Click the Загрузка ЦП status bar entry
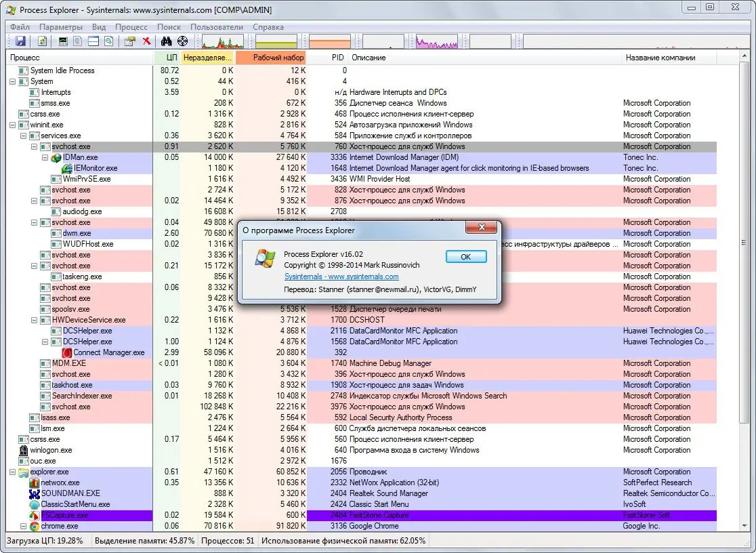This screenshot has width=756, height=553. point(45,541)
